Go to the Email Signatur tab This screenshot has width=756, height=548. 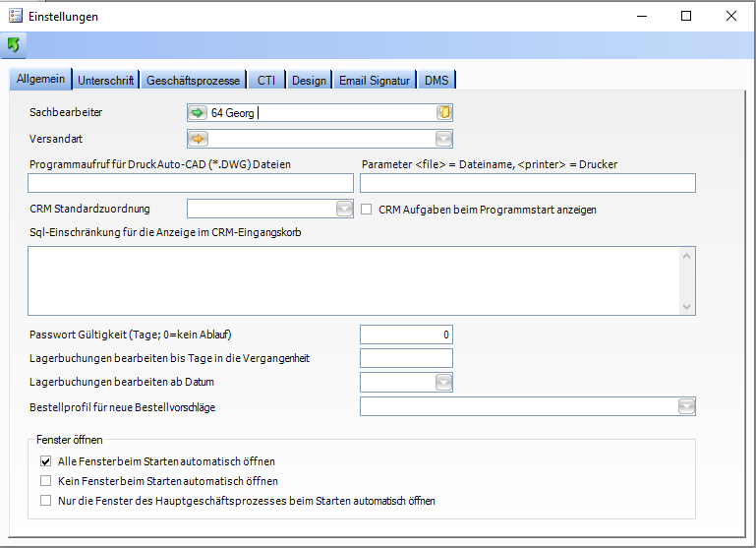tap(374, 81)
